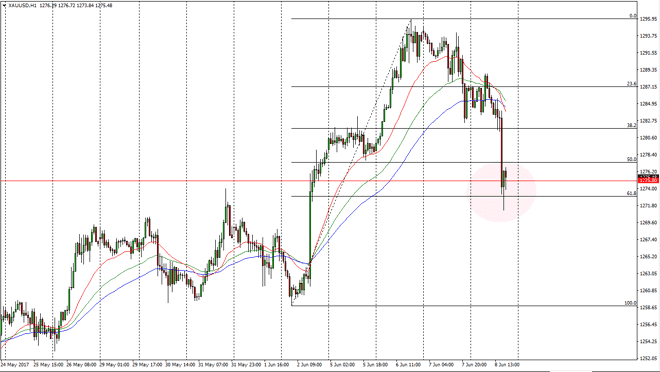Click the 1291.55 price scale value
This screenshot has height=372, width=660.
[649, 53]
